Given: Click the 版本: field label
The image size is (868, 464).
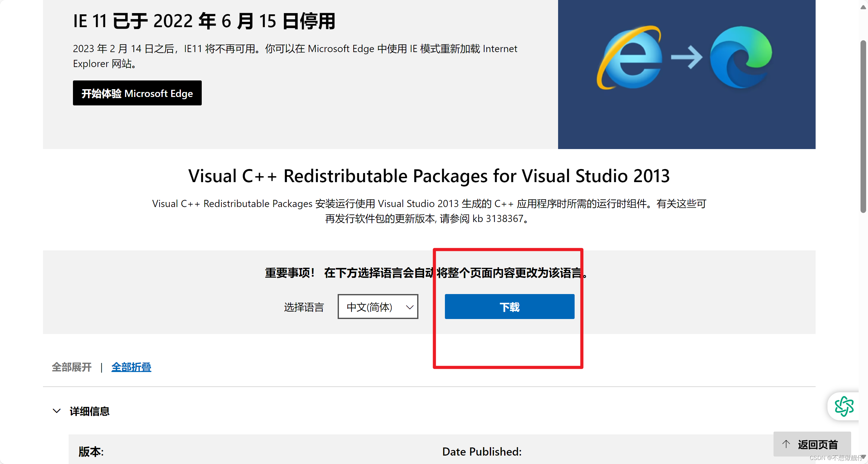Looking at the screenshot, I should (x=91, y=452).
